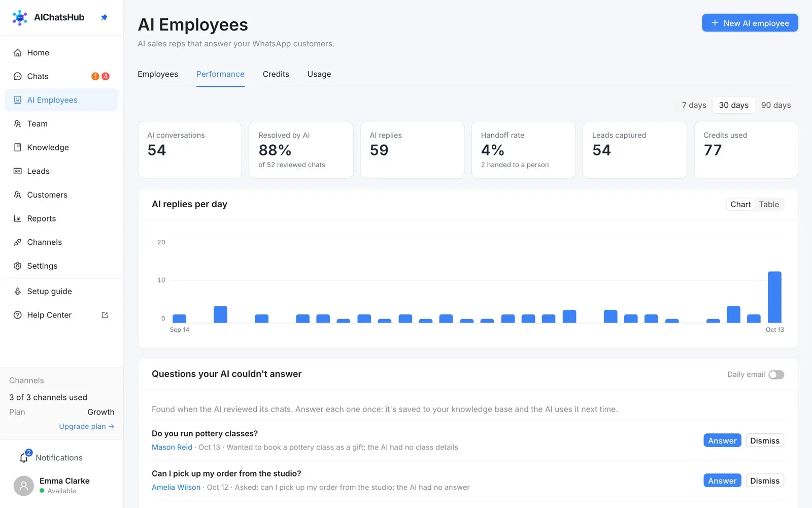Image resolution: width=812 pixels, height=508 pixels.
Task: Open Reports in the sidebar
Action: click(61, 218)
